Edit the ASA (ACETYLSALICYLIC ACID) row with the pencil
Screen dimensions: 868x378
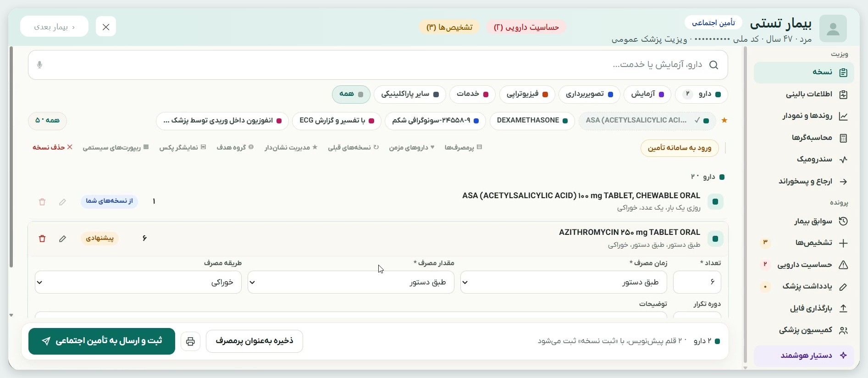pos(62,202)
